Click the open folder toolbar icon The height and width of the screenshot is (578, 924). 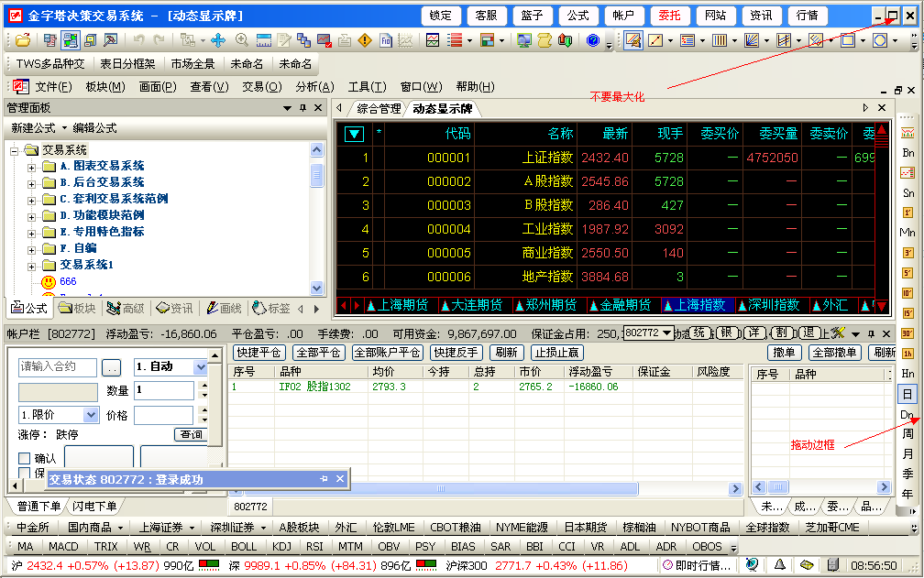click(23, 40)
